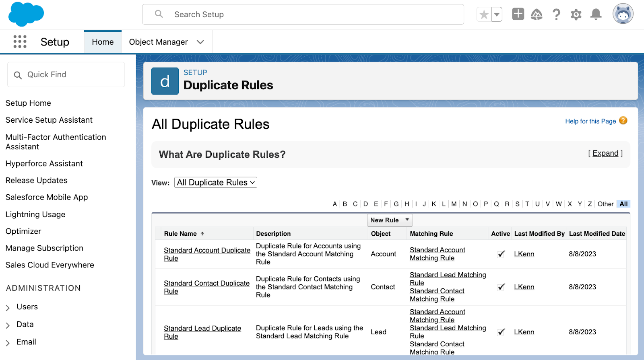
Task: Click the Duplicate Rules 'd' icon
Action: [x=165, y=81]
